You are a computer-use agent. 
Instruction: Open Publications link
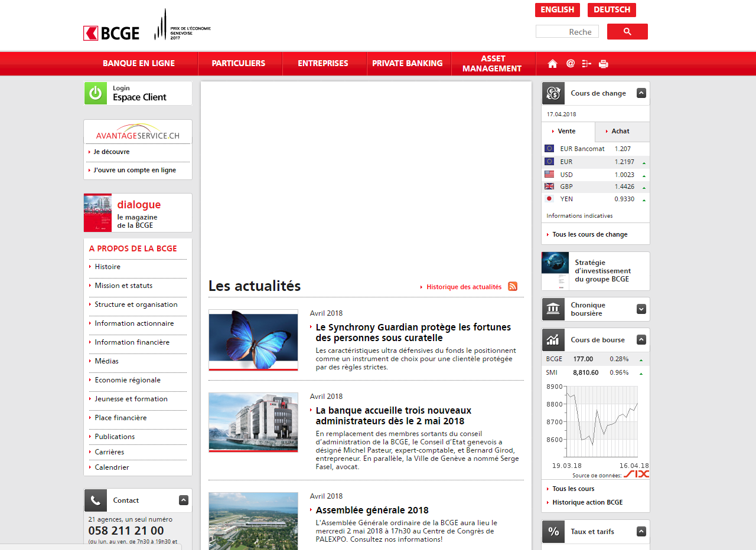click(115, 437)
